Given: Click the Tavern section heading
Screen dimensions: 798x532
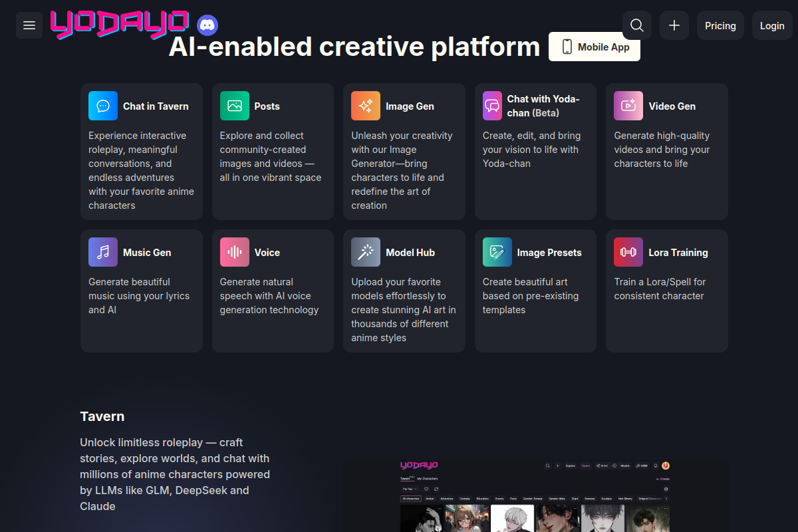Looking at the screenshot, I should click(102, 416).
